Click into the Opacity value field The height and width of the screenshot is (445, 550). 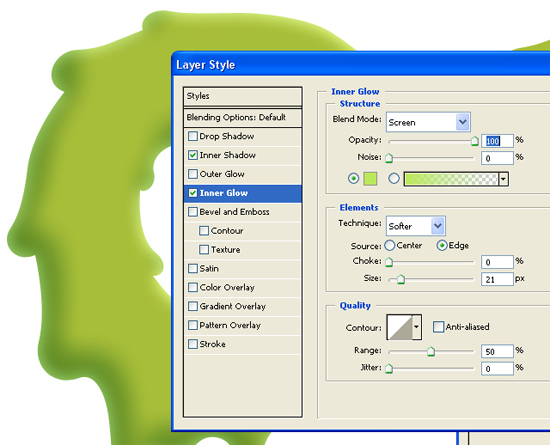pos(497,141)
